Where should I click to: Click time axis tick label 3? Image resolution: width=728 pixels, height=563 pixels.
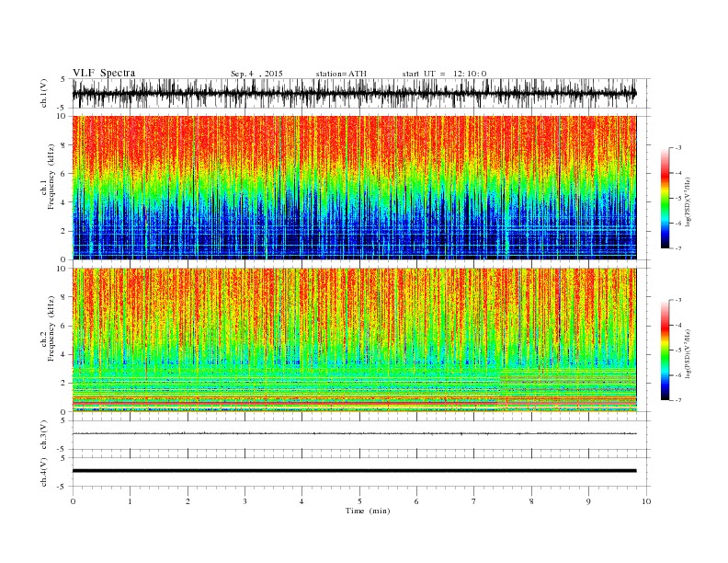(x=245, y=501)
